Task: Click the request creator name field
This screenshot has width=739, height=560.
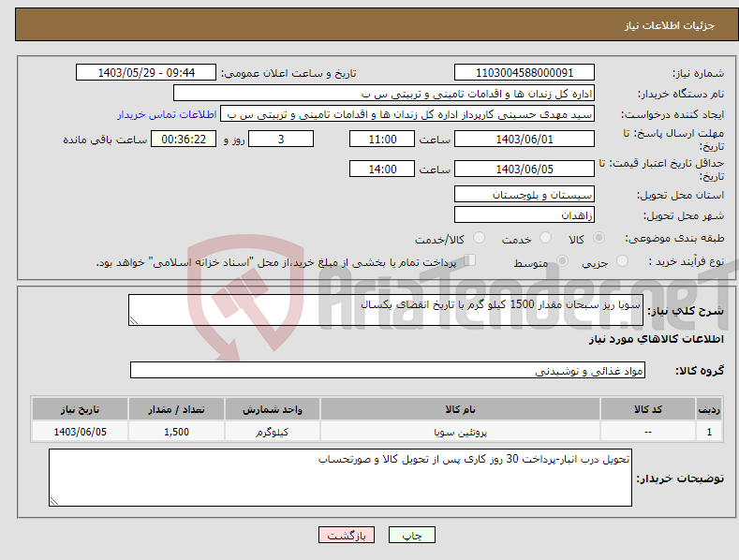Action: [x=407, y=114]
